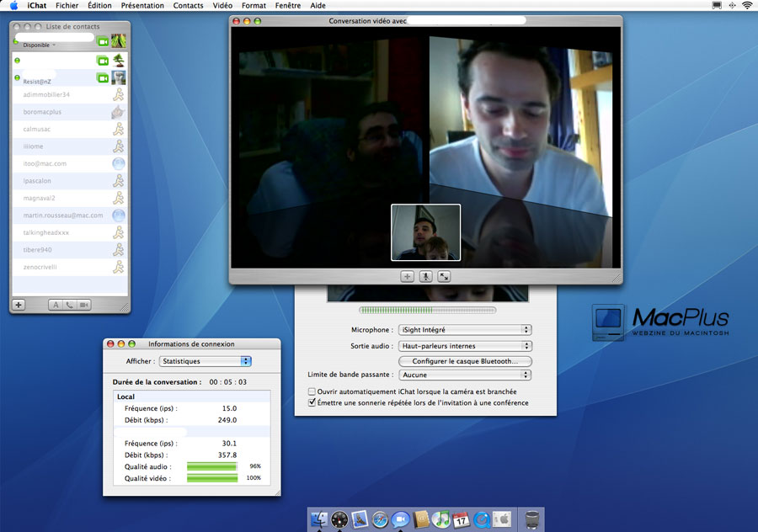Switch video conversation to full screen

[x=444, y=277]
